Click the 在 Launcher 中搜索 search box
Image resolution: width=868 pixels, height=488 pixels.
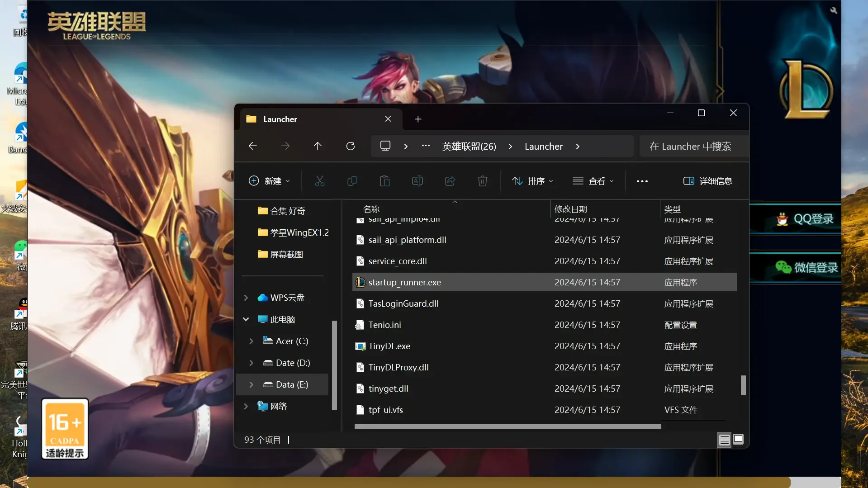tap(693, 146)
